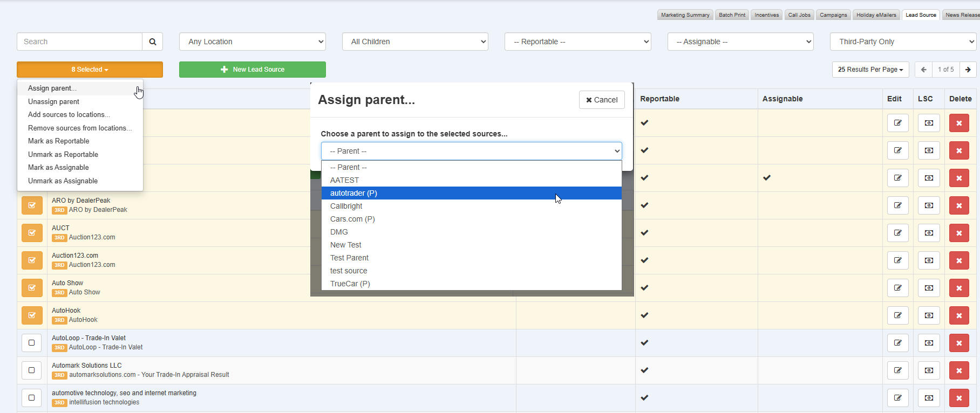This screenshot has height=413, width=980.
Task: Check the Automark Solutions LLC checkbox
Action: (32, 370)
